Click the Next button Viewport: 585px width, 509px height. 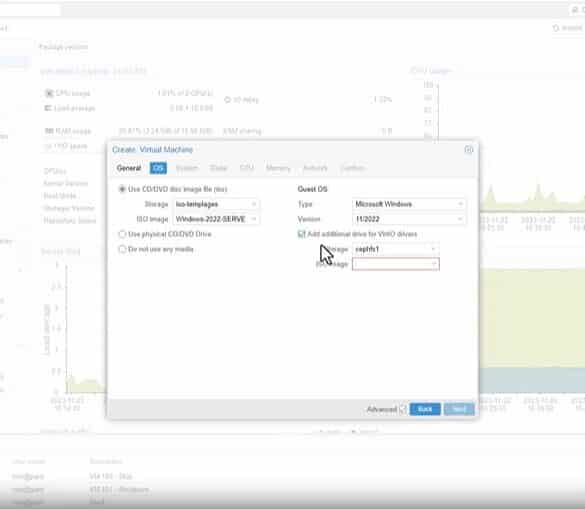tap(459, 409)
